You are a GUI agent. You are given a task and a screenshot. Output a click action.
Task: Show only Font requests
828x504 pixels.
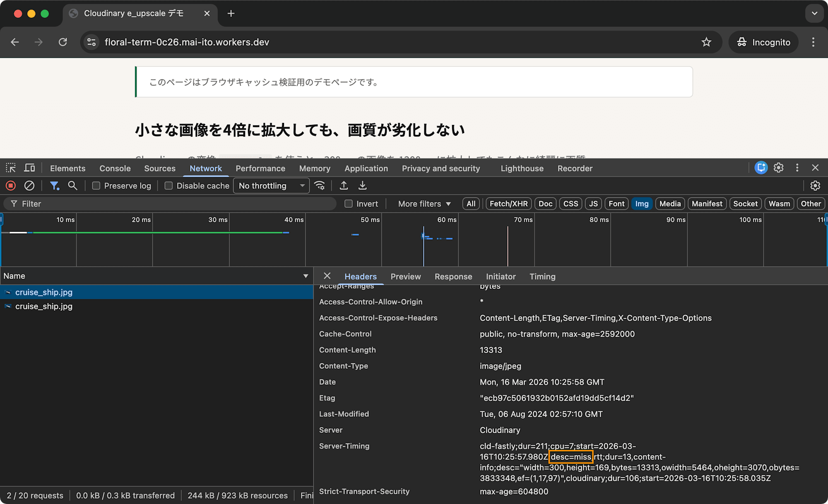(616, 204)
